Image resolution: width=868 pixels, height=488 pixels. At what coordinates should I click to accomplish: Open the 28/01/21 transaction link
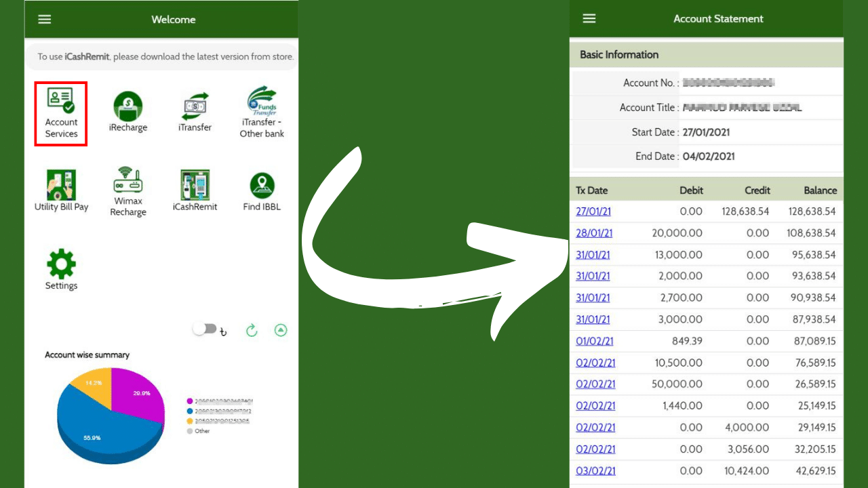coord(594,233)
